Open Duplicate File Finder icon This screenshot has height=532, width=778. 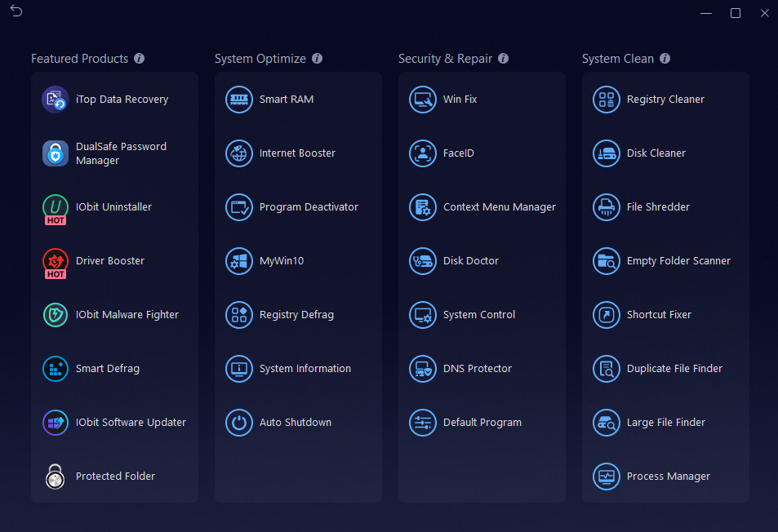607,368
